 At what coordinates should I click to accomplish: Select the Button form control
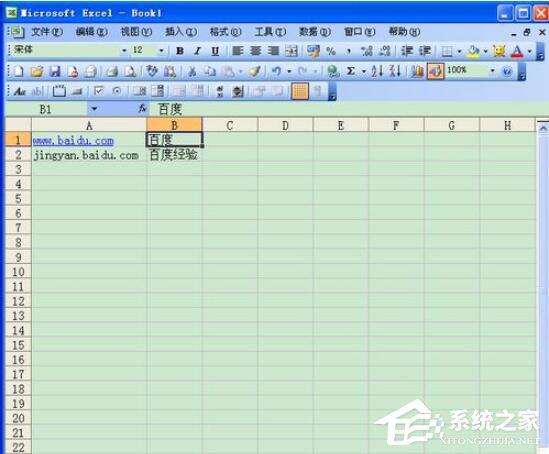click(77, 92)
